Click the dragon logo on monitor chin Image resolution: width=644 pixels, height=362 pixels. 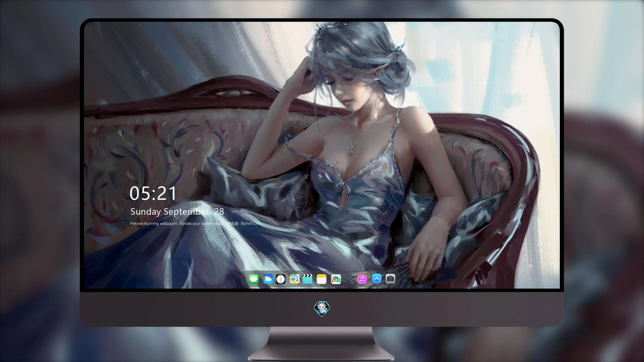click(x=322, y=309)
